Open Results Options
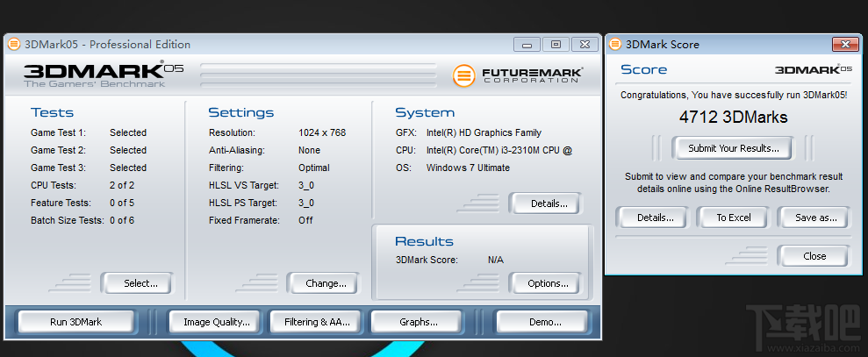This screenshot has width=868, height=357. pyautogui.click(x=546, y=283)
